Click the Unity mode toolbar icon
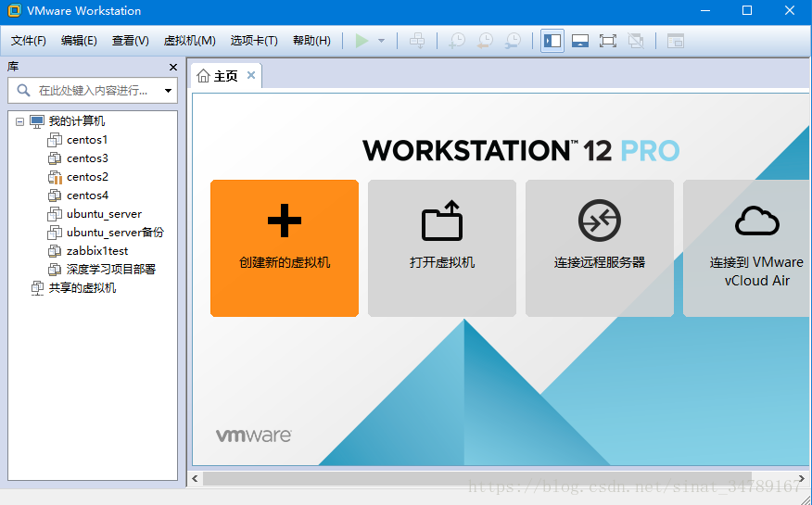Screen dimensions: 812x505 pyautogui.click(x=636, y=41)
